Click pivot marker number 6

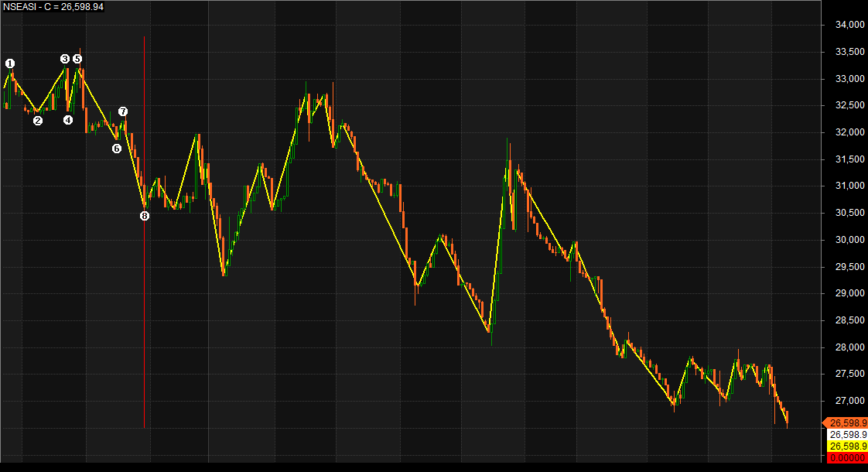(117, 149)
